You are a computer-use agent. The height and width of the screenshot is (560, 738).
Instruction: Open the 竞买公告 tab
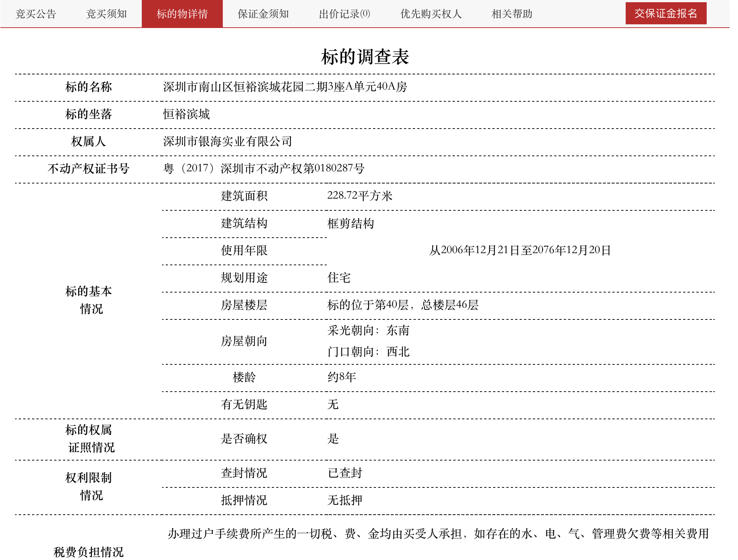click(35, 14)
